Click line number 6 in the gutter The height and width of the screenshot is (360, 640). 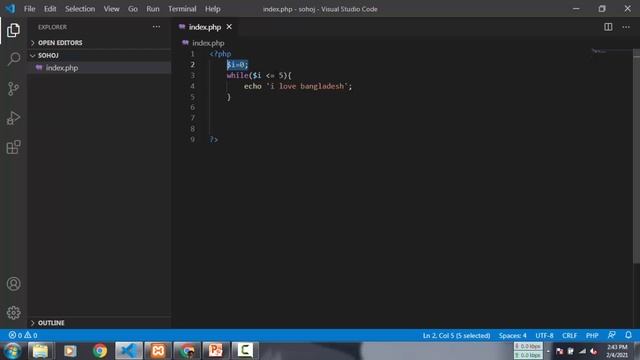(192, 107)
